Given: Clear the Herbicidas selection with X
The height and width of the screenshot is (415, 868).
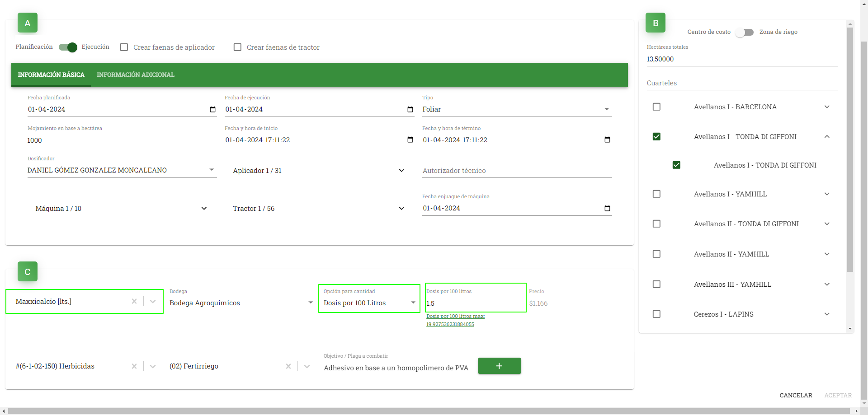Looking at the screenshot, I should 134,366.
